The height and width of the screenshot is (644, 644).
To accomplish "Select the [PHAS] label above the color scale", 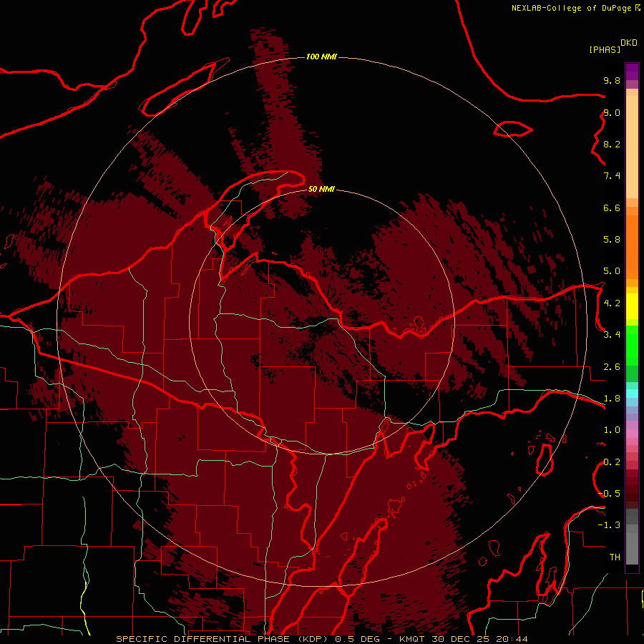I will (605, 49).
